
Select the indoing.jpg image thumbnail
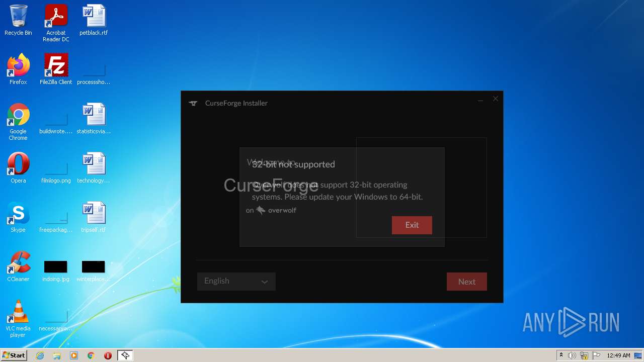(x=56, y=266)
